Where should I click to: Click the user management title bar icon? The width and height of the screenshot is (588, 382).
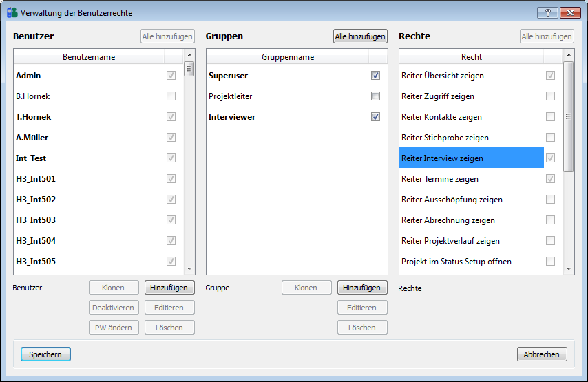(12, 13)
